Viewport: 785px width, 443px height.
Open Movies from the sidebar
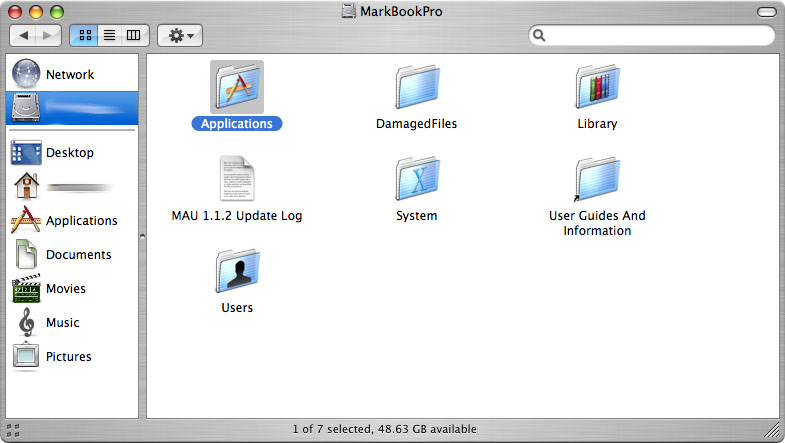72,288
